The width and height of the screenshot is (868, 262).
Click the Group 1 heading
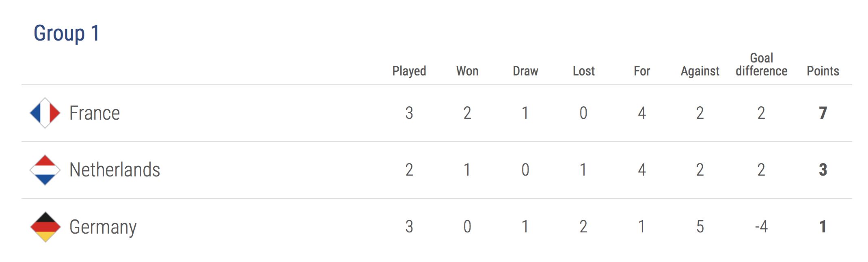tap(67, 33)
